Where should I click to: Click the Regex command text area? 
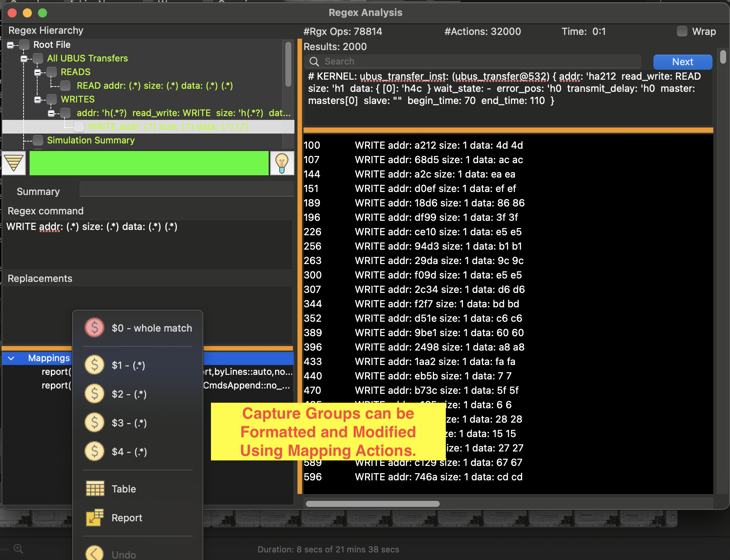coord(147,244)
